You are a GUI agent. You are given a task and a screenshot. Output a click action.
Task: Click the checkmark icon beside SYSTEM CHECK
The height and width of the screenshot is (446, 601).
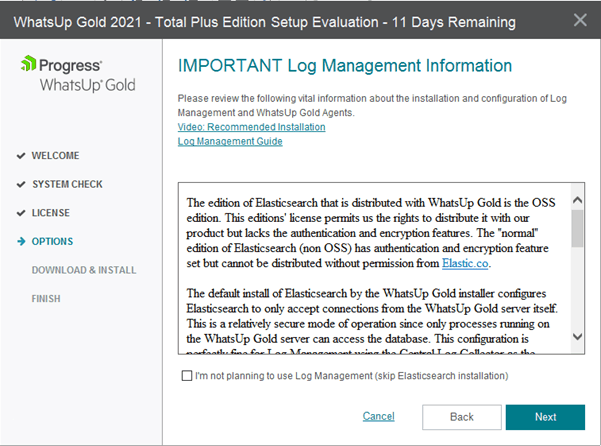[21, 184]
